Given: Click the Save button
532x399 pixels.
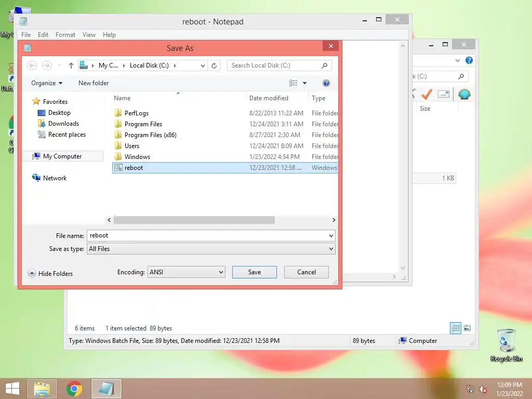Looking at the screenshot, I should click(255, 272).
